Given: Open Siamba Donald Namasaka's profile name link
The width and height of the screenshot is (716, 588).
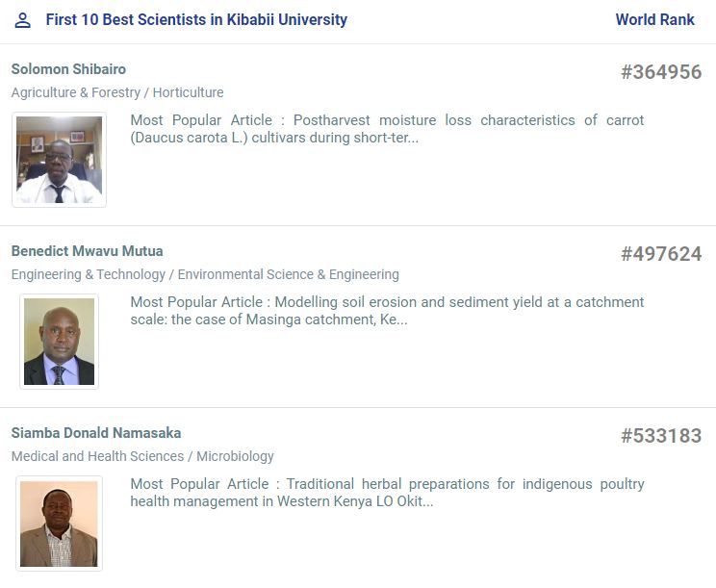Looking at the screenshot, I should click(x=96, y=433).
